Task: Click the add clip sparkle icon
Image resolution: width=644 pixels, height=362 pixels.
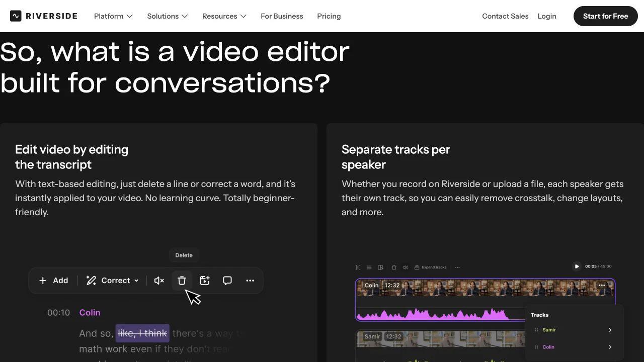Action: point(205,281)
